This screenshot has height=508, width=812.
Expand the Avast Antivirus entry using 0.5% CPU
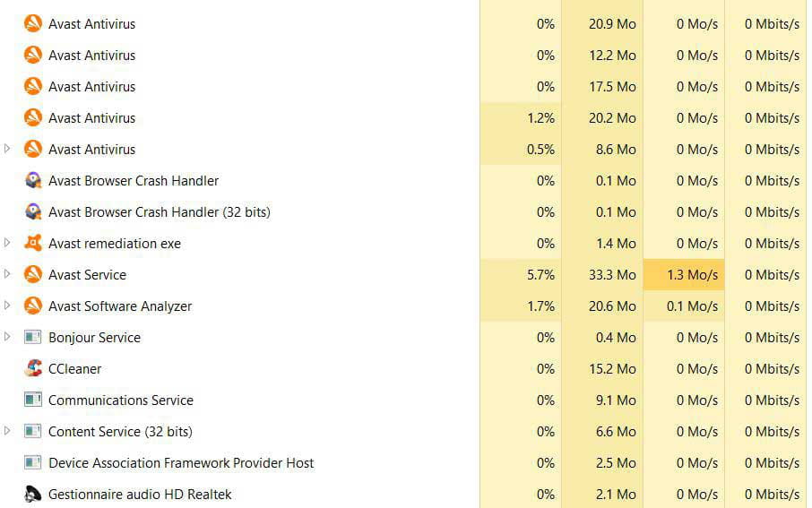[7, 149]
